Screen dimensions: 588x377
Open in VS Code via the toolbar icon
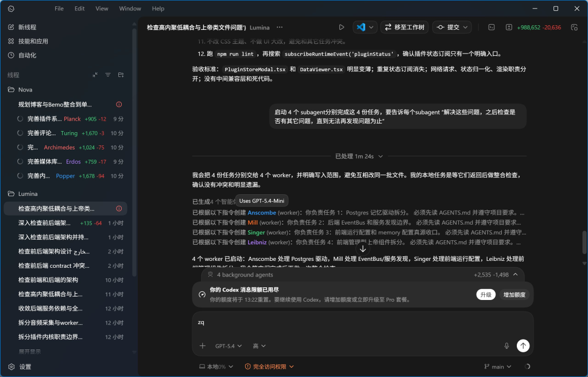[x=362, y=26]
